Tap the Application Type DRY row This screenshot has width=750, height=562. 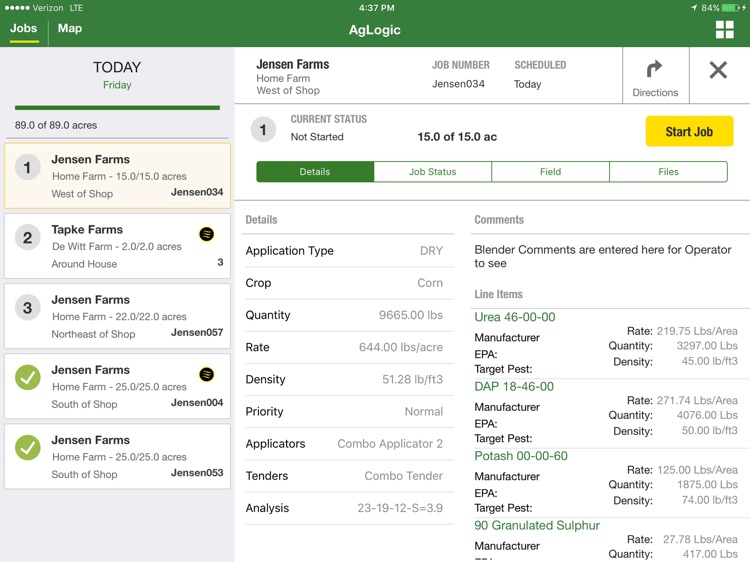click(x=348, y=251)
